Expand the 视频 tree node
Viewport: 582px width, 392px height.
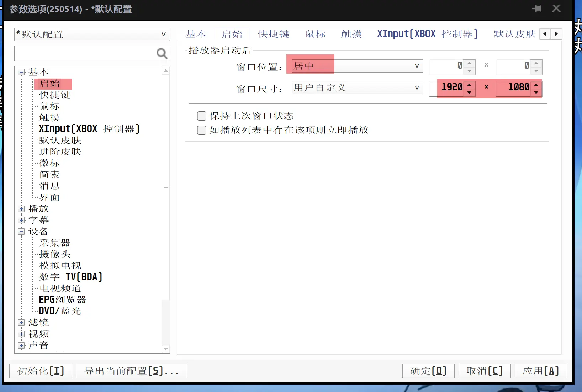point(22,334)
